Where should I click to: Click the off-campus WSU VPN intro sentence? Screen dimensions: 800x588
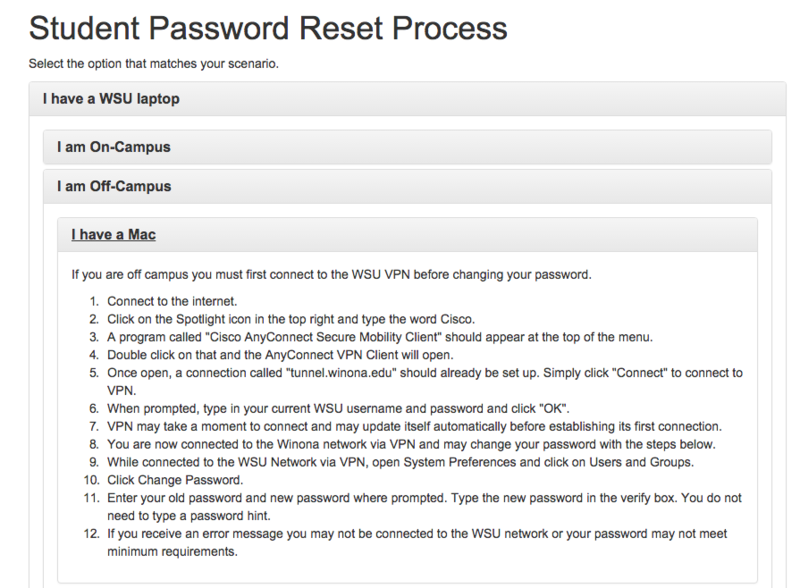pyautogui.click(x=332, y=274)
